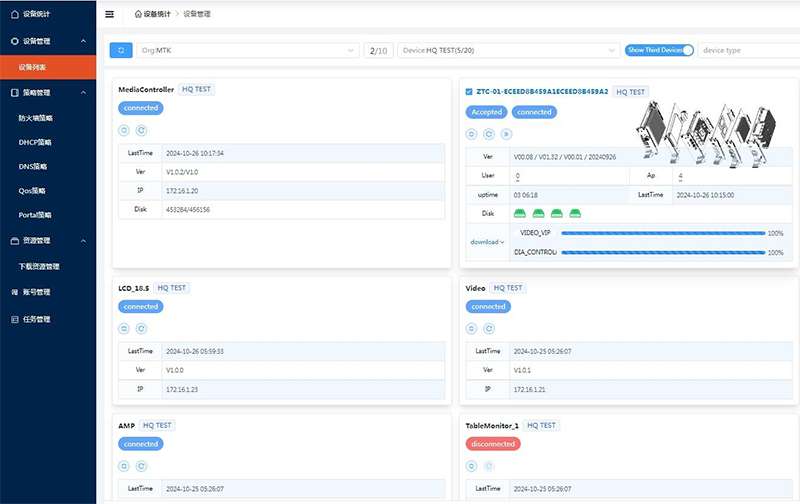Click the refresh arrow icon on ZTC-01 card

tap(489, 134)
